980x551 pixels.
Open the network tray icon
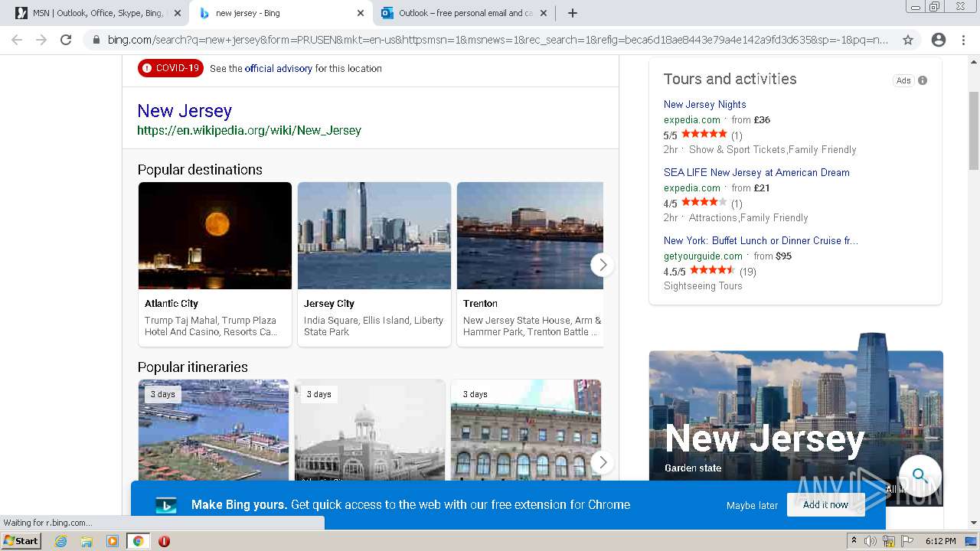point(889,541)
